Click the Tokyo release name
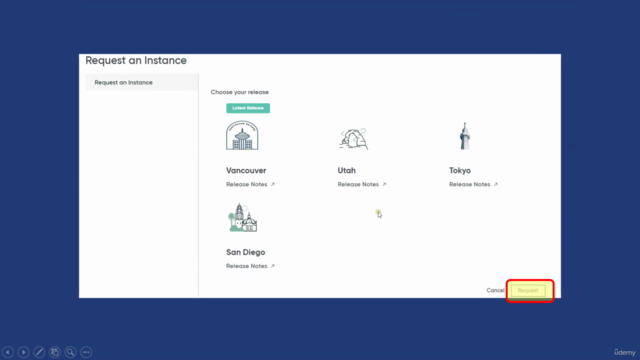Screen dimensions: 640x360 click(460, 171)
